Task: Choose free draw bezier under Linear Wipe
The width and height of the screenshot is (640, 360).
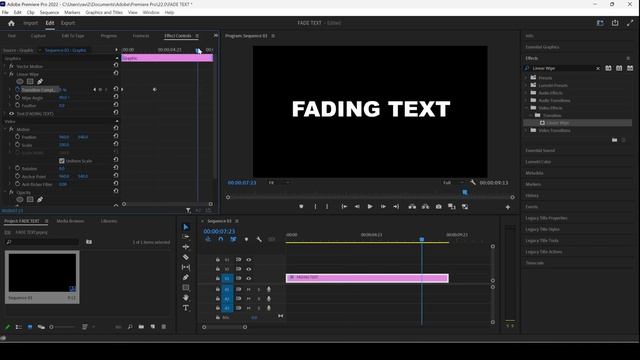Action: 40,82
